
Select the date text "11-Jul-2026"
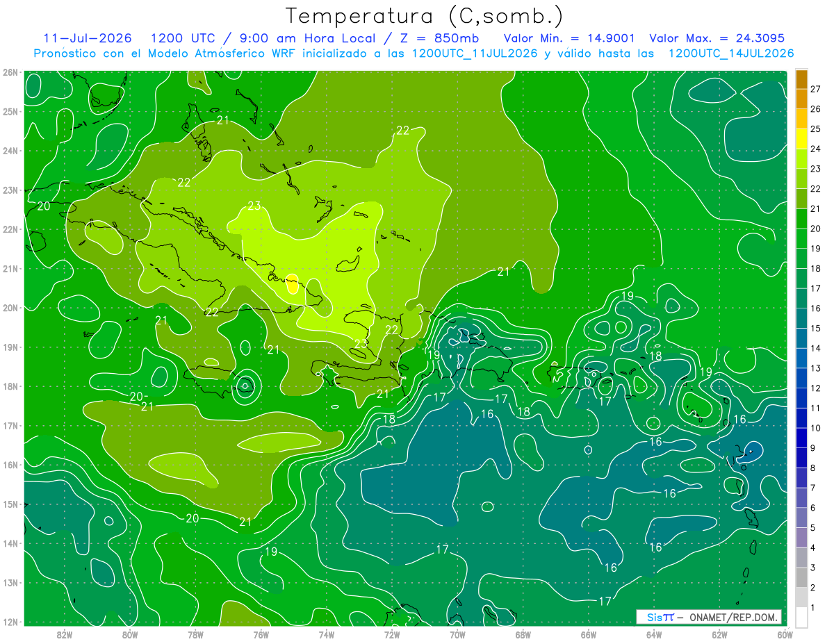click(x=86, y=38)
